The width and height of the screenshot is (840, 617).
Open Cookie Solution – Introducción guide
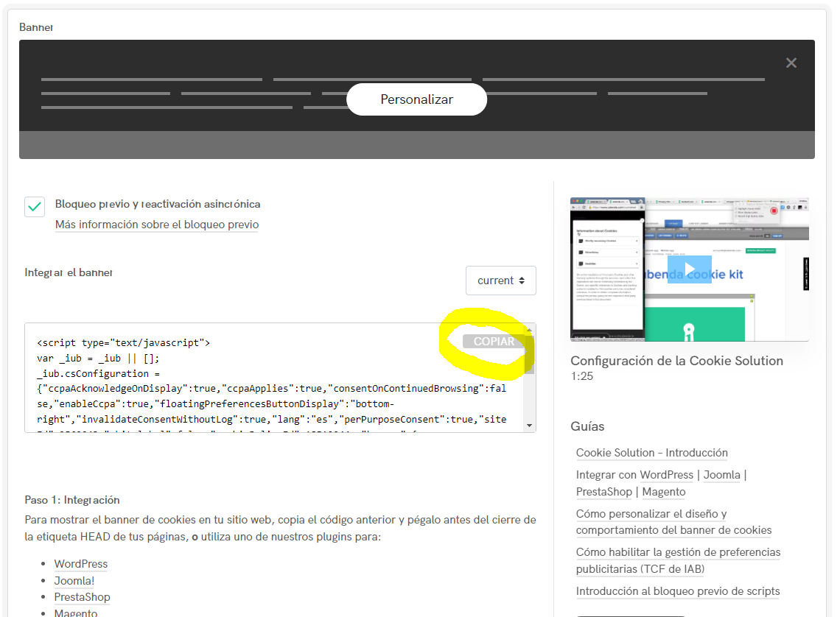click(651, 453)
